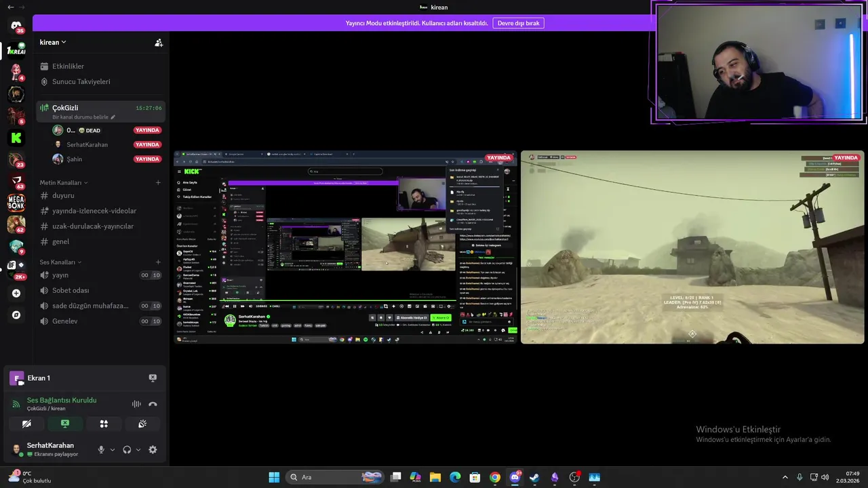Open voice noise suppression waveform icon
This screenshot has height=488, width=868.
(x=136, y=404)
